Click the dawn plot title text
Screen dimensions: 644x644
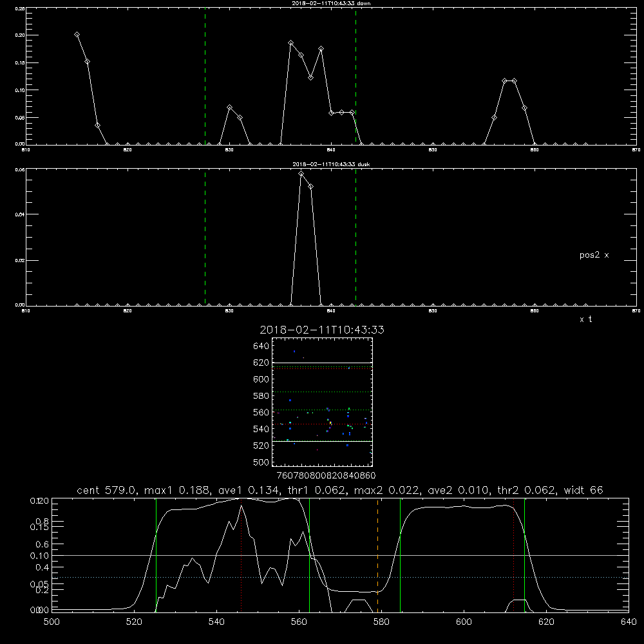(331, 3)
